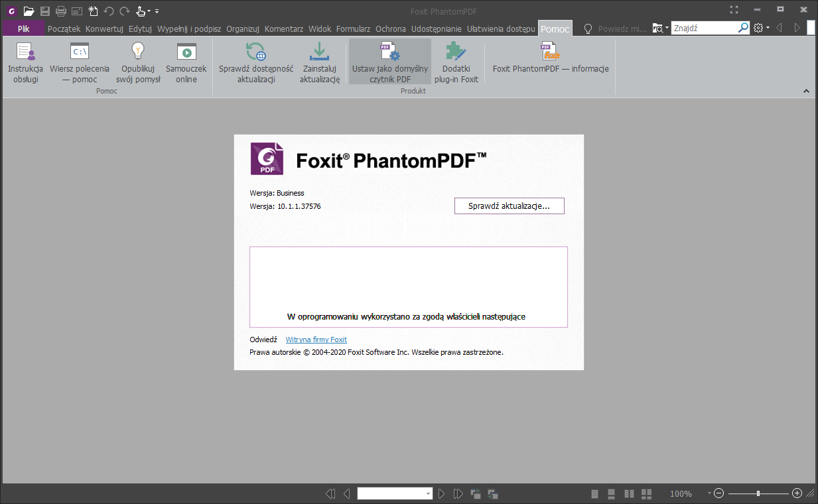The width and height of the screenshot is (818, 504).
Task: Select facing pages view icon
Action: [629, 493]
